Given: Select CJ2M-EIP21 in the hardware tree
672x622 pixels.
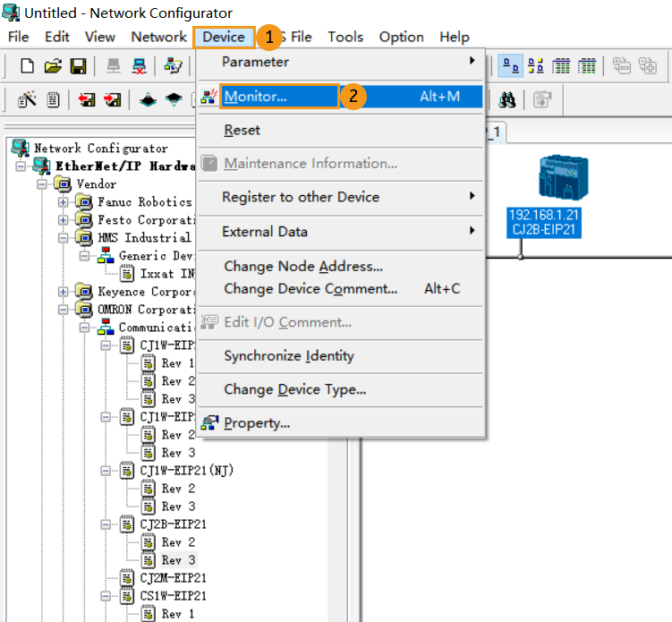Looking at the screenshot, I should click(173, 578).
